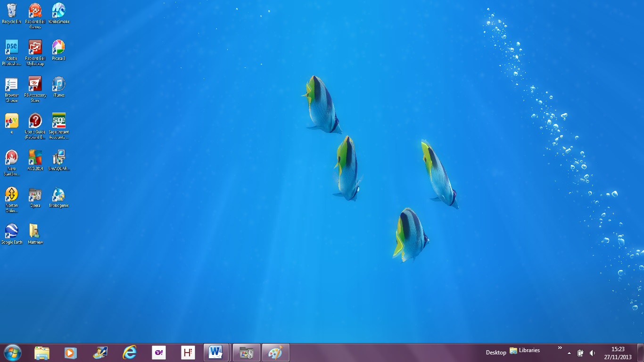644x362 pixels.
Task: Select the WhiteSmoke desktop icon
Action: pyautogui.click(x=58, y=11)
